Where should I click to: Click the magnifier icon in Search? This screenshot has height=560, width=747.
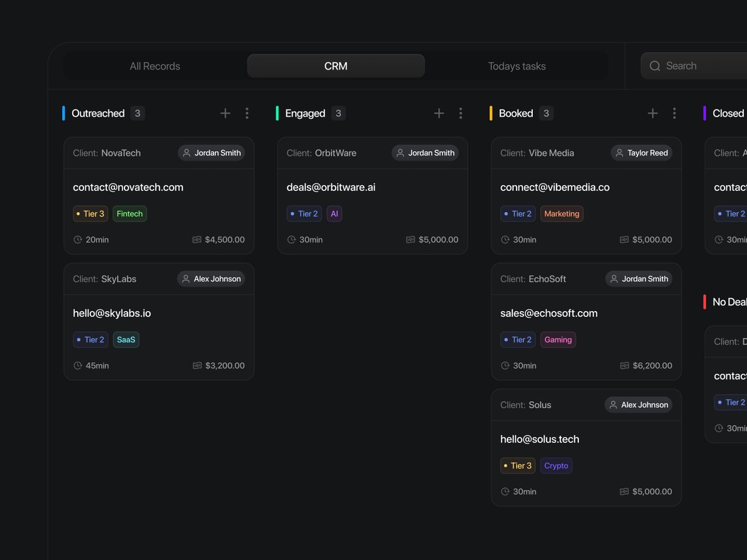tap(655, 66)
